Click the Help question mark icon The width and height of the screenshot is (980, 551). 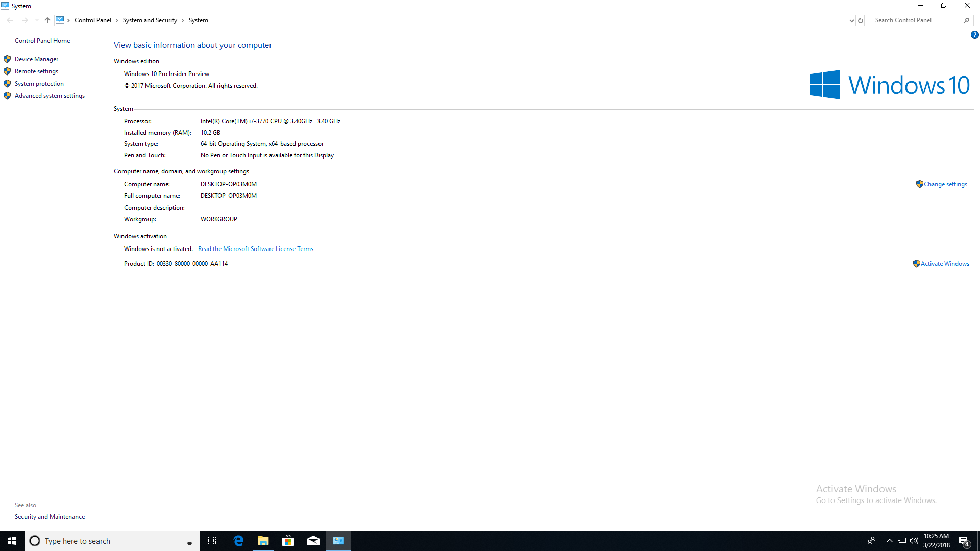point(974,35)
